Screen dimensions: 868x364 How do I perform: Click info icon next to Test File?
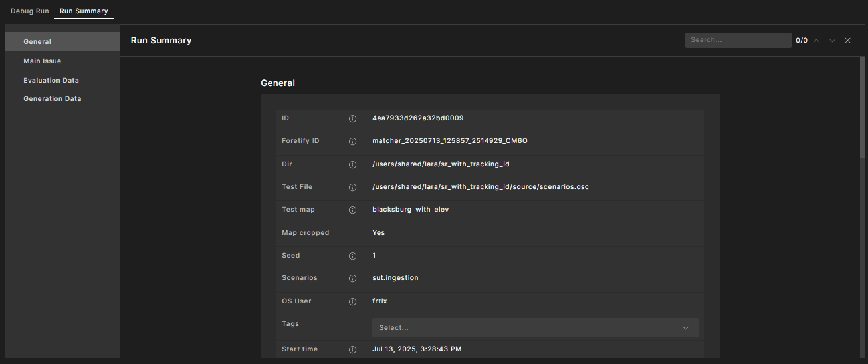pos(353,188)
